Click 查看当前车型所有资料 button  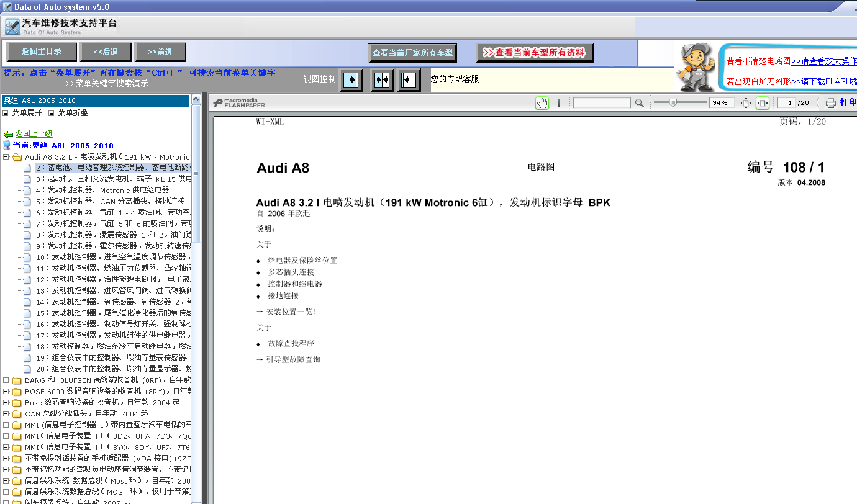point(535,53)
